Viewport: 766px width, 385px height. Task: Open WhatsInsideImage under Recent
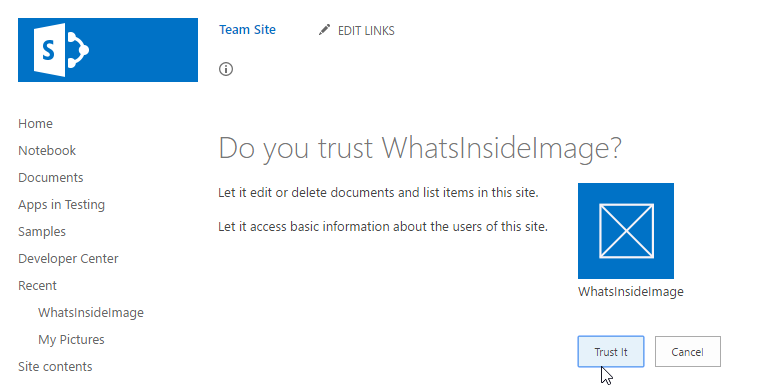click(x=91, y=313)
